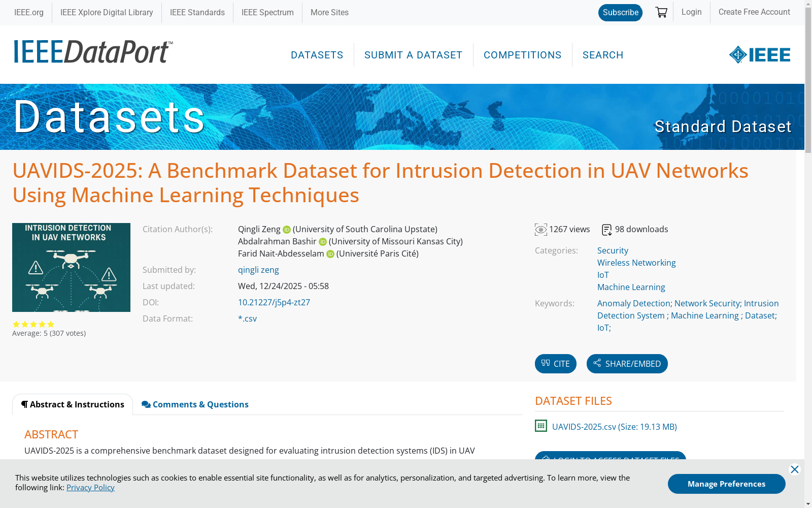
Task: Click the DATASET FILES heading
Action: 573,401
